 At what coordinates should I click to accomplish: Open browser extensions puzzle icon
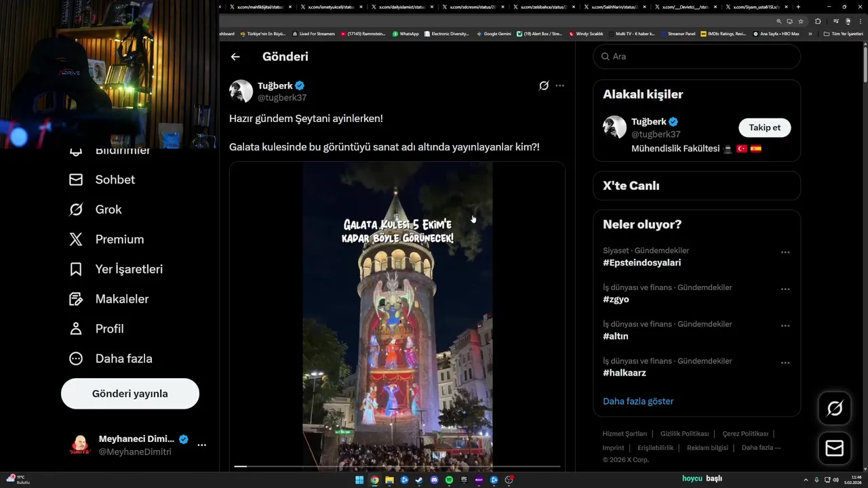coord(818,21)
